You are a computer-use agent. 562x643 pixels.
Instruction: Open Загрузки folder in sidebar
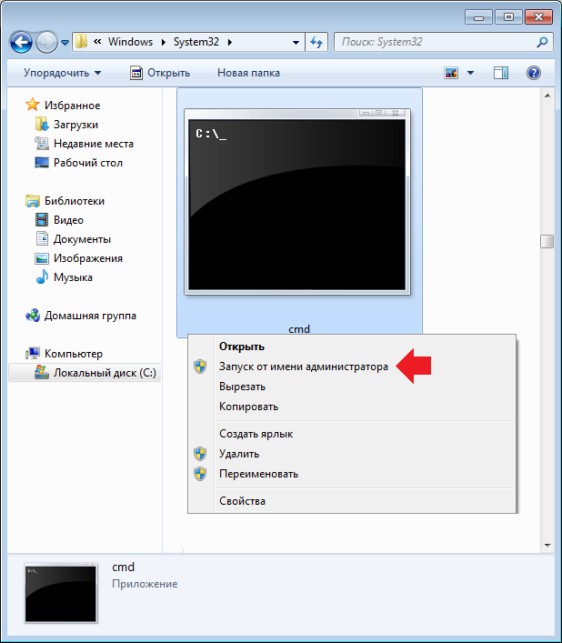click(76, 125)
